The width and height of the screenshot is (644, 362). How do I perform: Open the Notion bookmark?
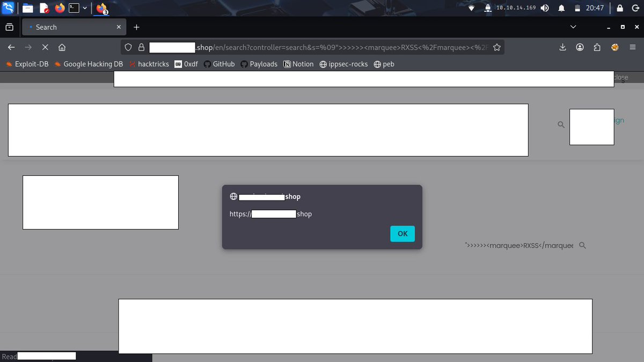click(x=298, y=64)
